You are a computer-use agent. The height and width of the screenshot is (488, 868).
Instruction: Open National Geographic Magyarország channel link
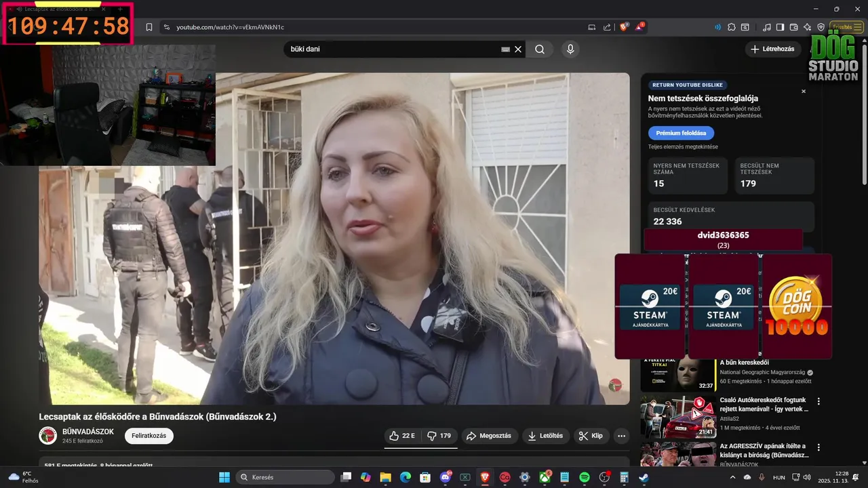point(762,372)
